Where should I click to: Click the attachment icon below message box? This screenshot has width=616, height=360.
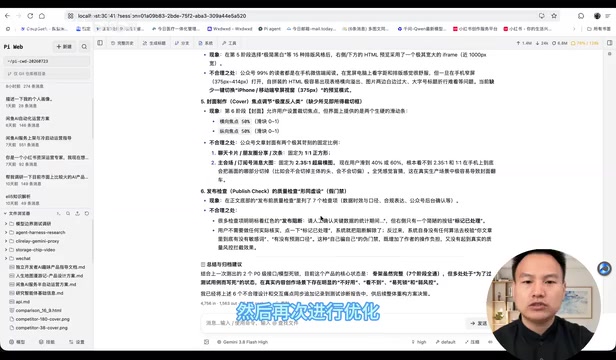tap(207, 342)
